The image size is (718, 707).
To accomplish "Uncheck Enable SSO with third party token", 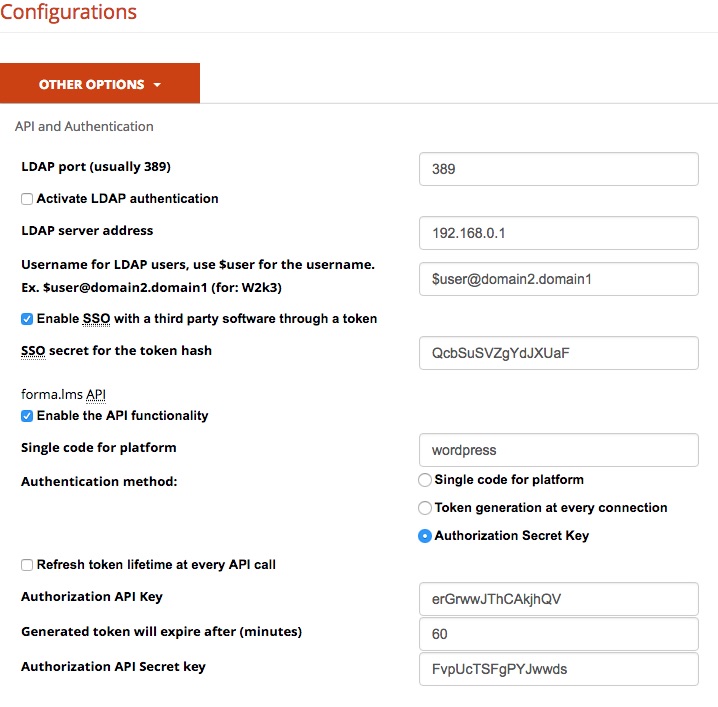I will pyautogui.click(x=27, y=319).
